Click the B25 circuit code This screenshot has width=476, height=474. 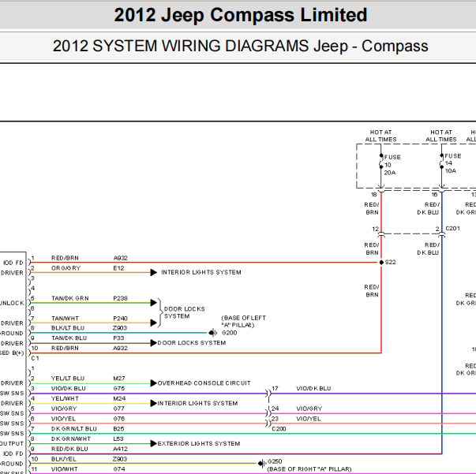coord(118,429)
